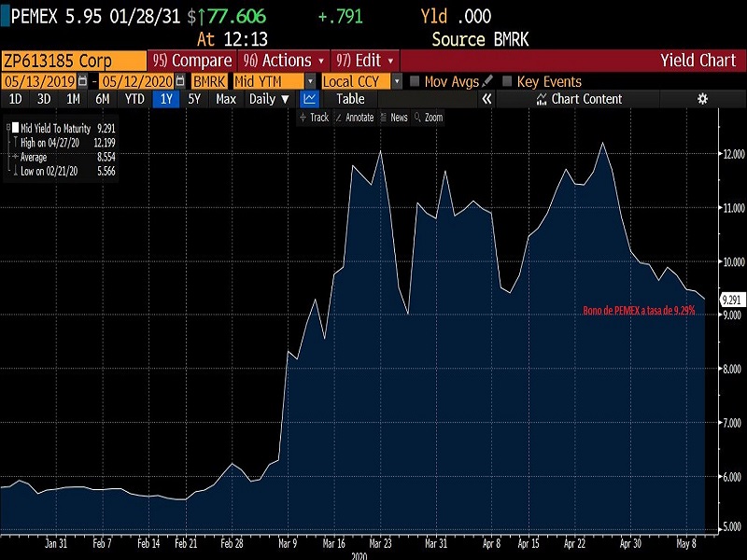Screen dimensions: 747x560
Task: Open calendar picker for start date
Action: point(82,81)
